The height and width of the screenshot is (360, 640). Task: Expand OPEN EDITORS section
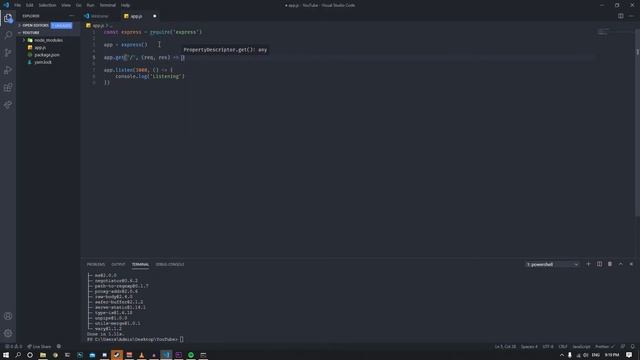coord(35,25)
